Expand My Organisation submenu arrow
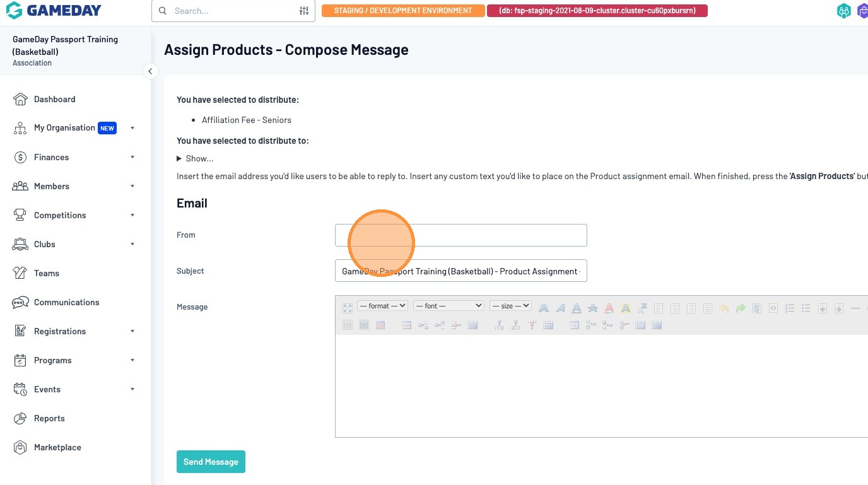Screen dimensions: 868x485 (x=132, y=128)
